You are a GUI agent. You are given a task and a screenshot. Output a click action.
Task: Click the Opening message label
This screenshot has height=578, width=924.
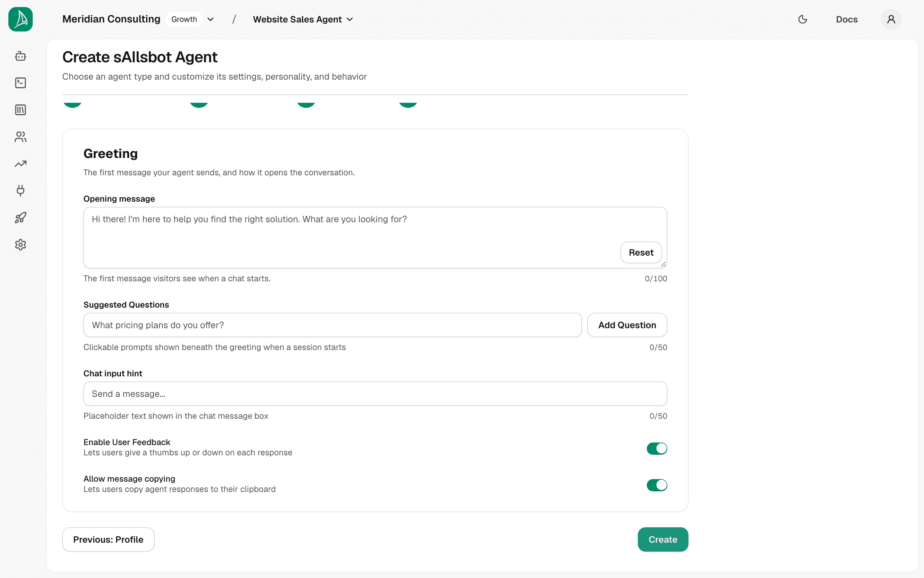click(119, 199)
